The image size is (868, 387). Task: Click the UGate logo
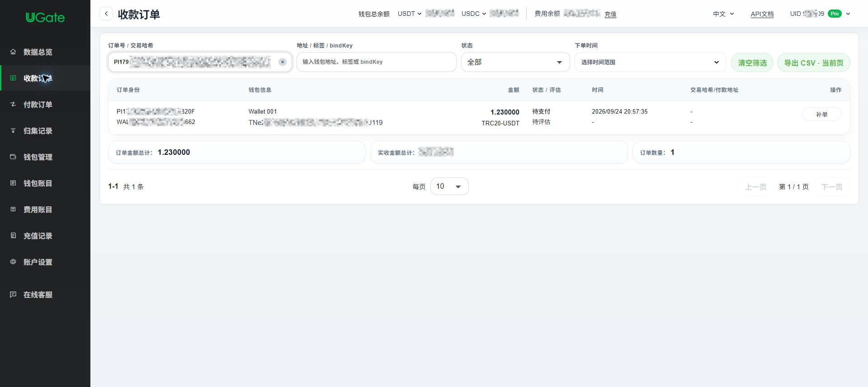tap(45, 17)
